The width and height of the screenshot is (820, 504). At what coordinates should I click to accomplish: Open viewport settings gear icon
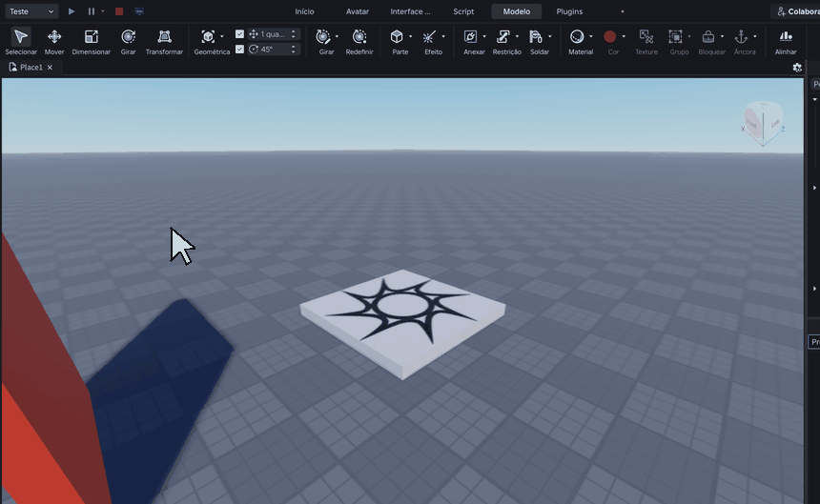pyautogui.click(x=797, y=68)
